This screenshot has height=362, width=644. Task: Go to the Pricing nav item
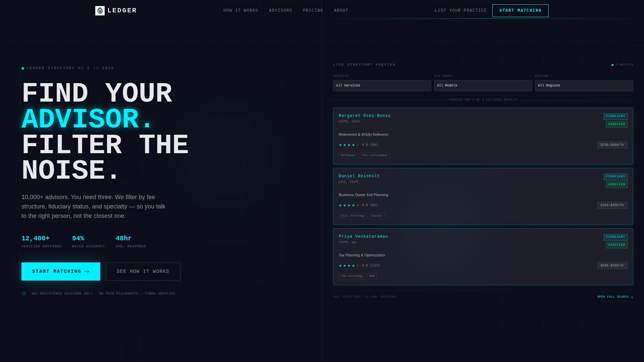pos(313,11)
